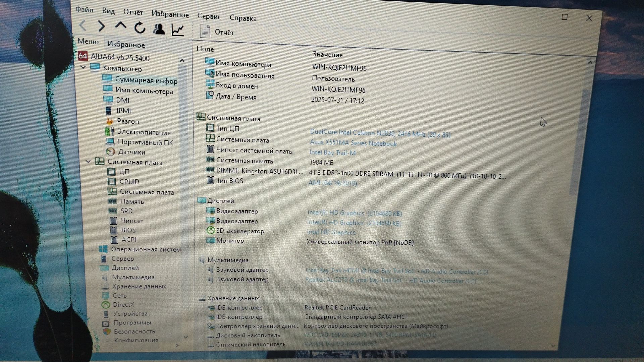Screen dimensions: 644x362
Task: Switch to the Избранное tab
Action: point(126,45)
